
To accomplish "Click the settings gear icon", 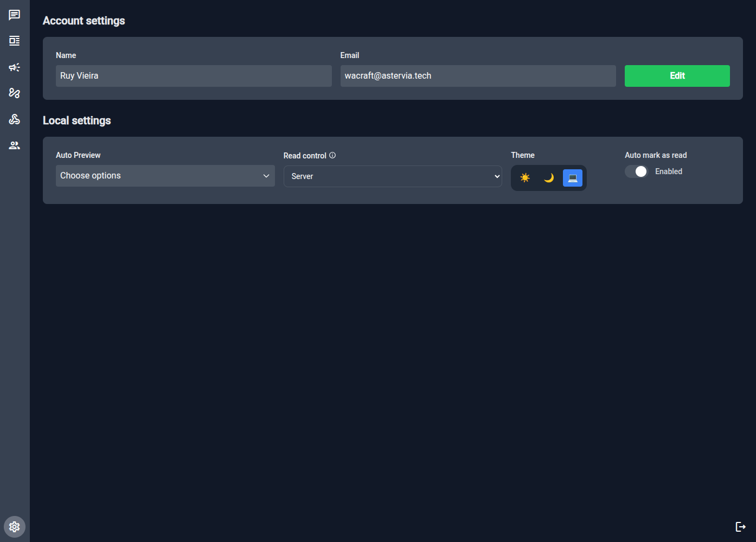I will (14, 526).
